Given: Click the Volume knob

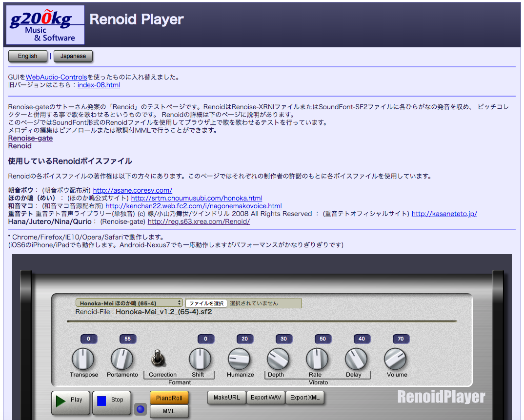Looking at the screenshot, I should (x=395, y=359).
